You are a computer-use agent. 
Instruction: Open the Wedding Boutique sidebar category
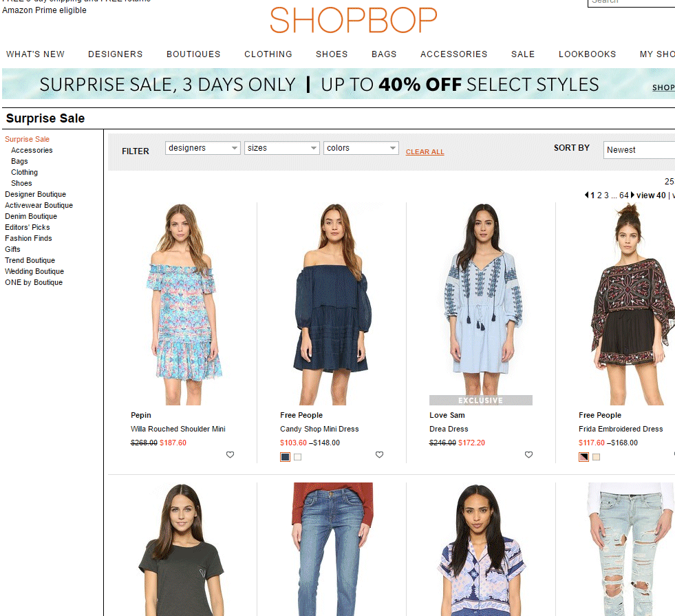point(34,271)
